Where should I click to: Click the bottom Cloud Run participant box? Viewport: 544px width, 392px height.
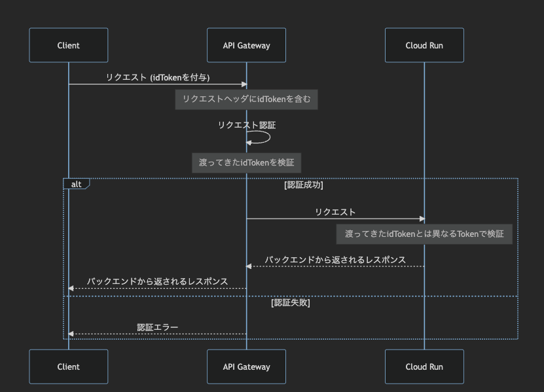coord(424,366)
